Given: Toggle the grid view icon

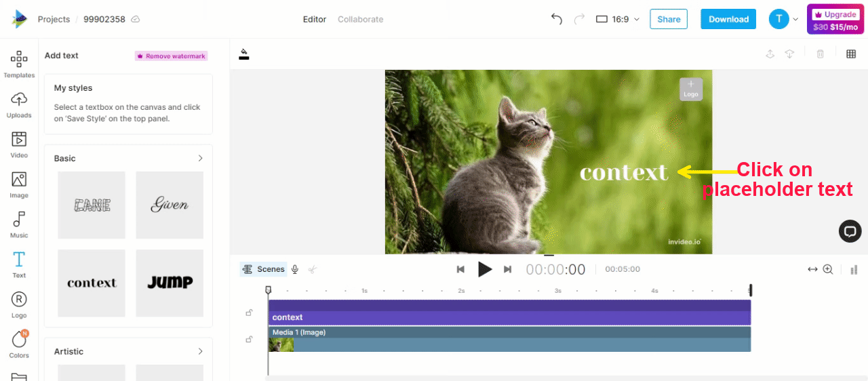Looking at the screenshot, I should tap(851, 54).
